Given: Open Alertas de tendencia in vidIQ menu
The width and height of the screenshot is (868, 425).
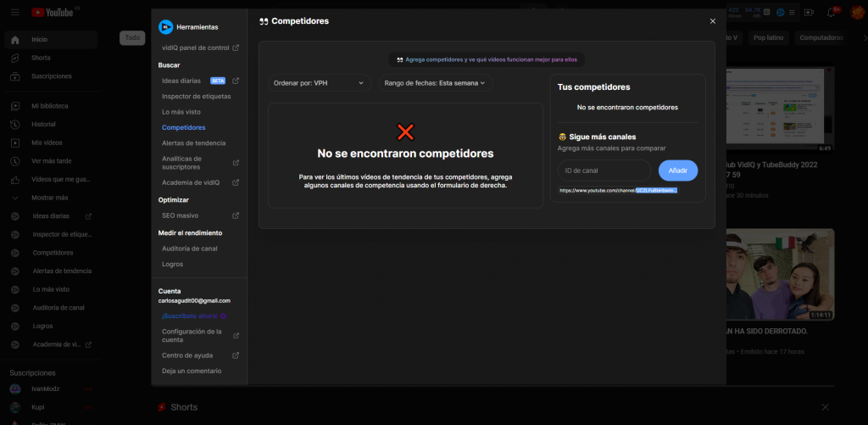Looking at the screenshot, I should coord(193,143).
